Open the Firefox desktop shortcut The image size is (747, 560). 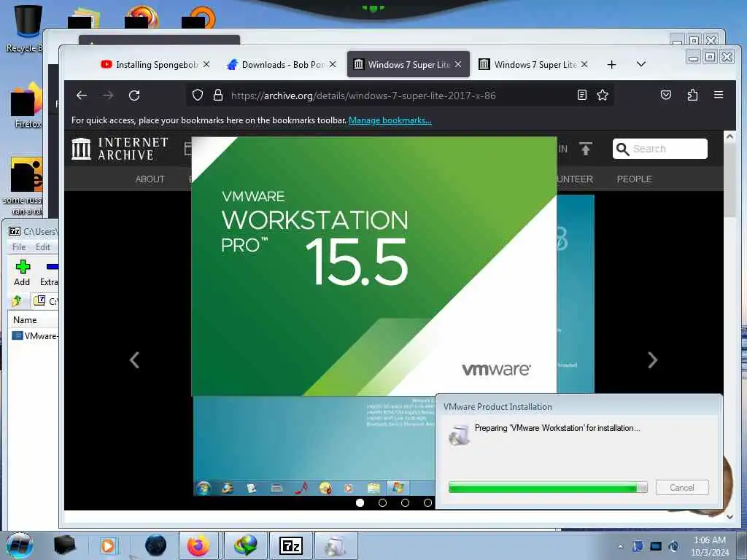click(28, 106)
